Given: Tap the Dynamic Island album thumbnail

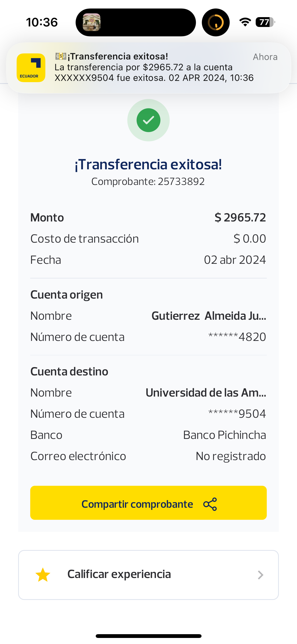Looking at the screenshot, I should pos(91,22).
